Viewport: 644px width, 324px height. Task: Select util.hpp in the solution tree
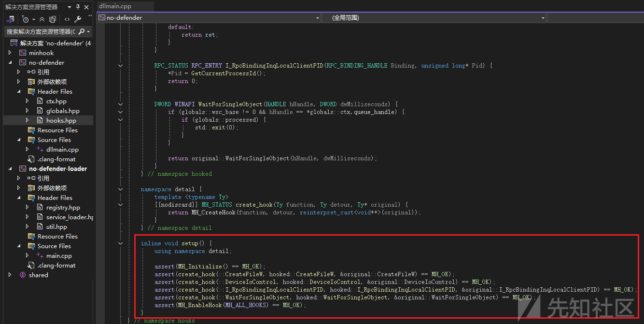tap(56, 226)
